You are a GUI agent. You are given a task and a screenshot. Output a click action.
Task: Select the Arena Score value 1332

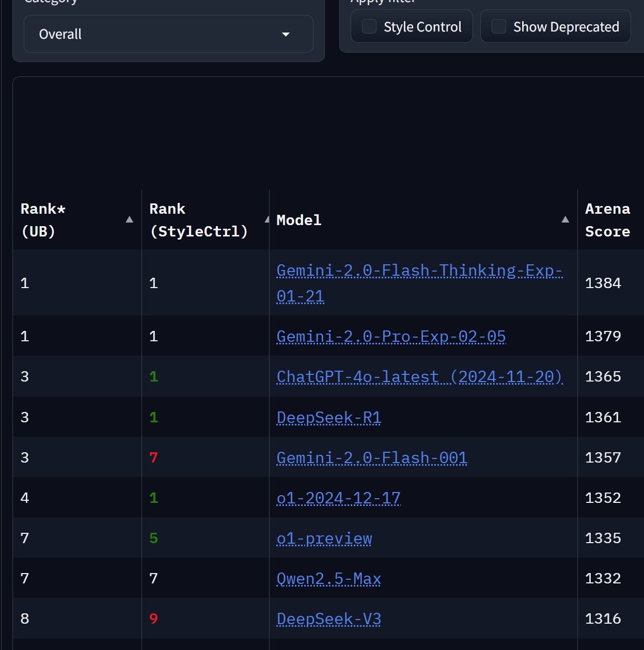click(x=603, y=578)
